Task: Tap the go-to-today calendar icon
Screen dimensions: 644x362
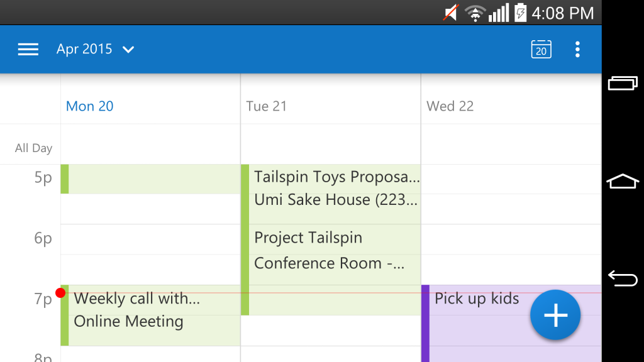Action: coord(541,50)
